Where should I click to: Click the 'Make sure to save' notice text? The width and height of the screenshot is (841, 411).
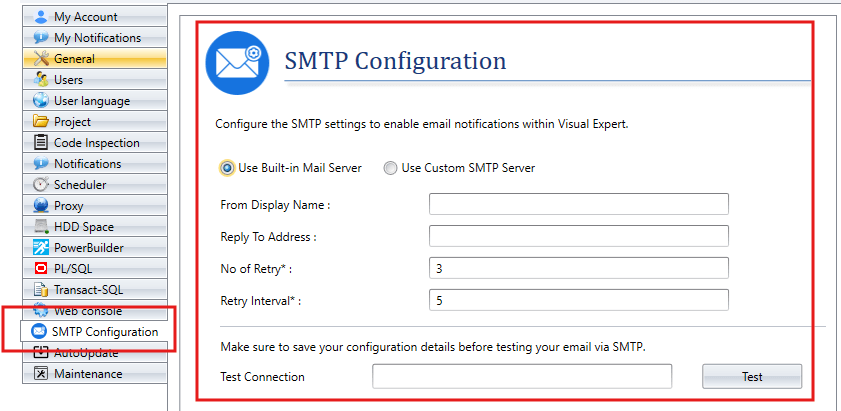(x=433, y=347)
